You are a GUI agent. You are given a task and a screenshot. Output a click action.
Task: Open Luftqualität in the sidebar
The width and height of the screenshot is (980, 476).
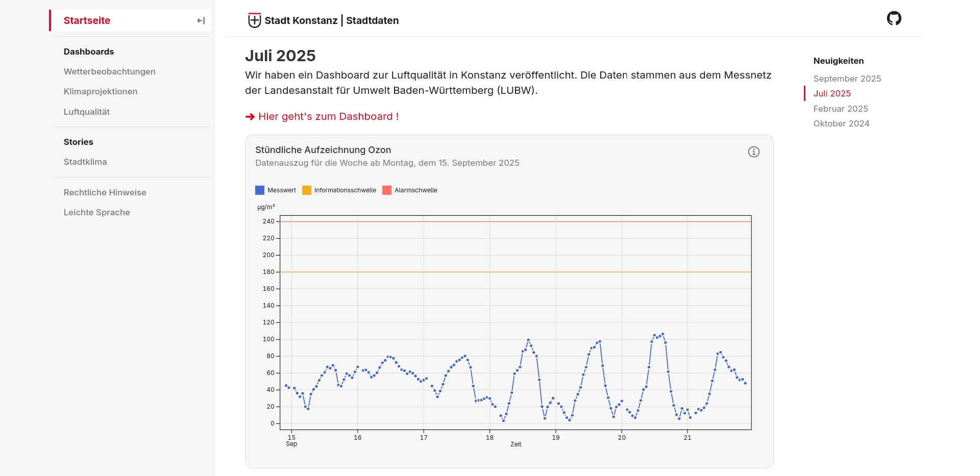coord(87,112)
